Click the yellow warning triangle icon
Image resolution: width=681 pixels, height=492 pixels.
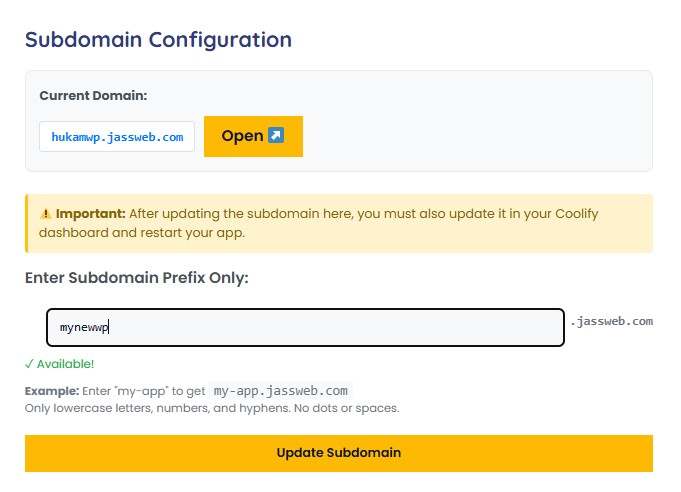click(x=45, y=214)
